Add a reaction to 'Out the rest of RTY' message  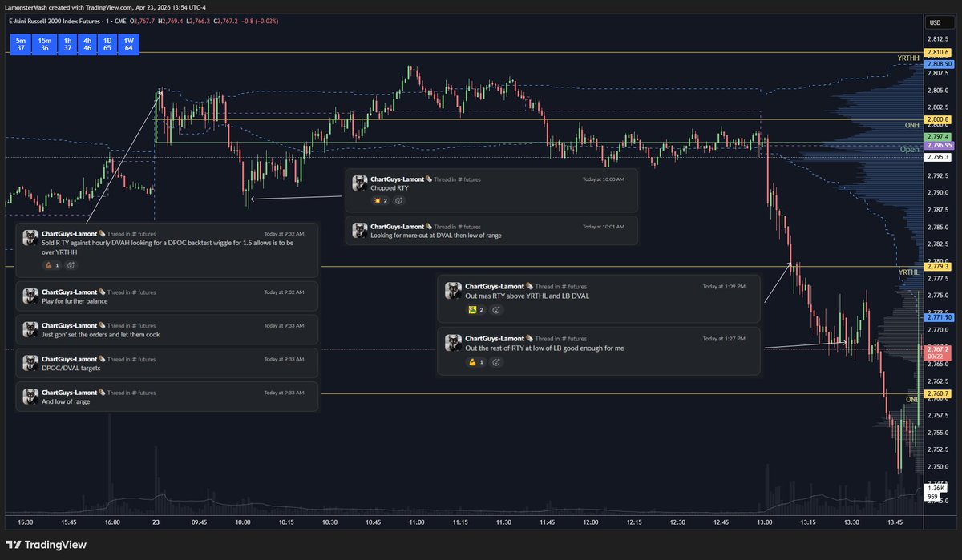coord(496,362)
